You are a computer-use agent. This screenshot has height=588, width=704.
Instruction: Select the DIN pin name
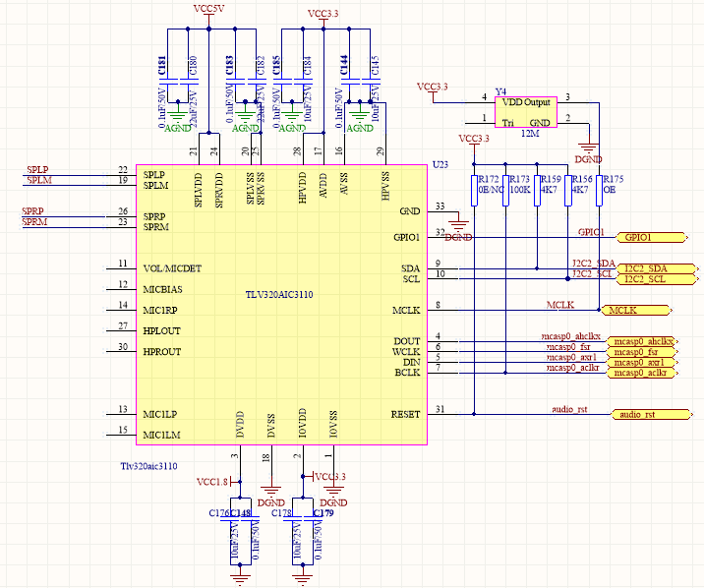click(x=411, y=362)
